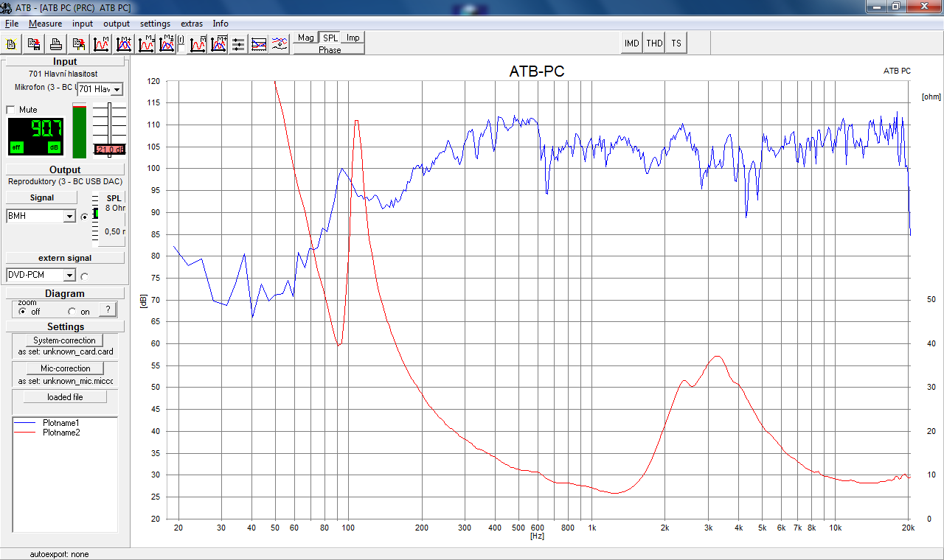Screen dimensions: 944x560
Task: Click the Output section header
Action: click(x=65, y=170)
